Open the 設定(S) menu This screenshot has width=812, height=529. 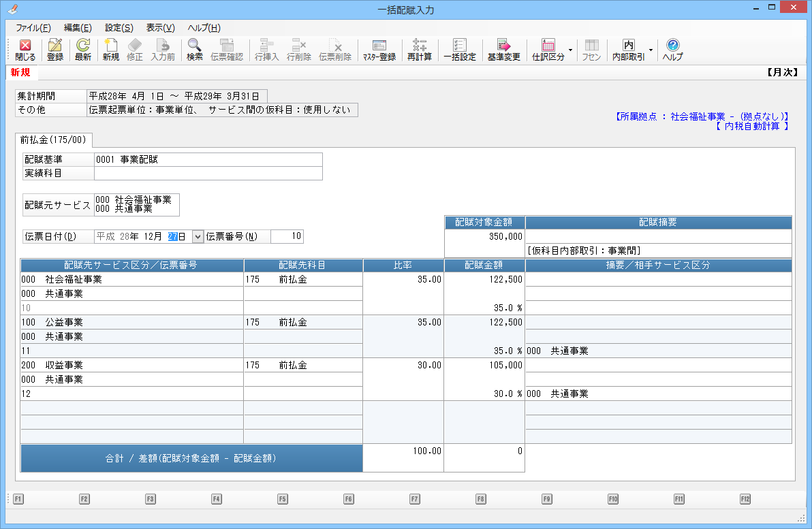(119, 28)
